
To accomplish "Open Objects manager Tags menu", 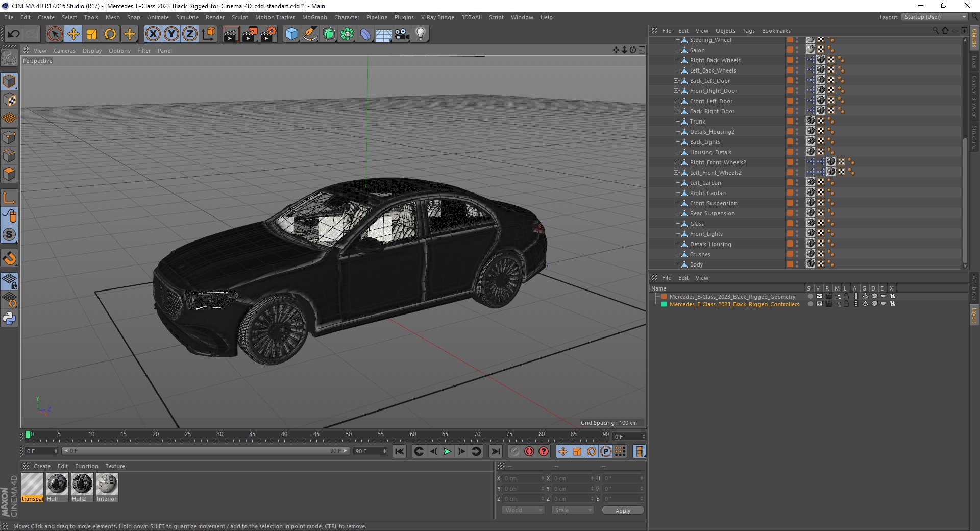I will [x=748, y=31].
